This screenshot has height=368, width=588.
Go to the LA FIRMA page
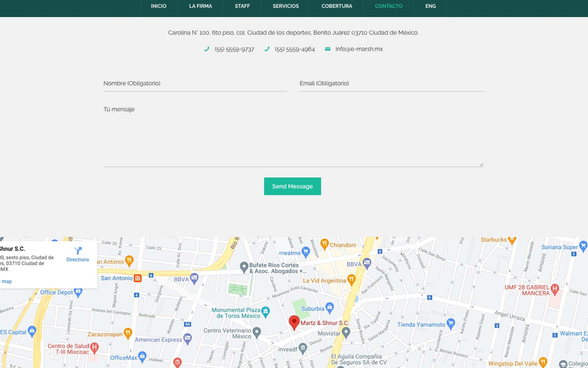(x=200, y=6)
